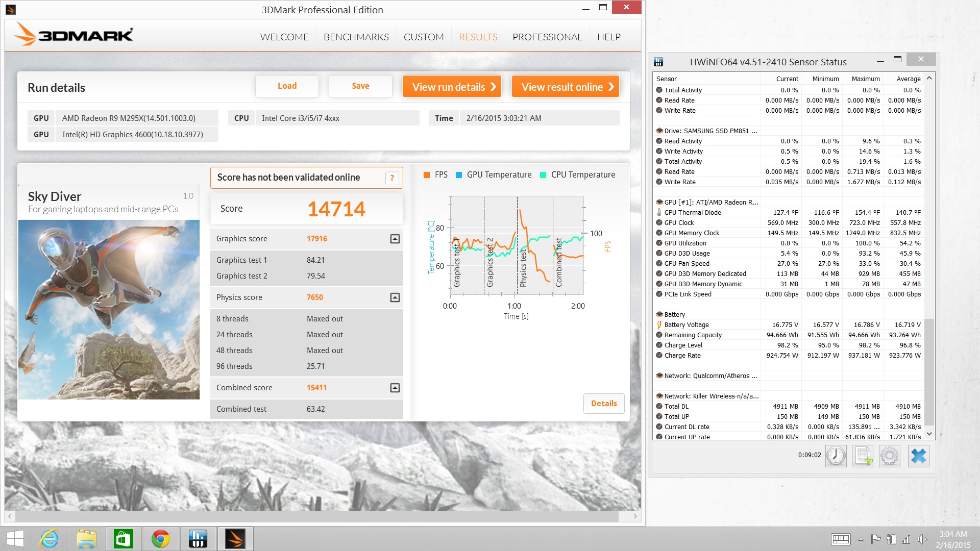Click the HWiNFO scrollbar down arrow
980x551 pixels.
[929, 434]
